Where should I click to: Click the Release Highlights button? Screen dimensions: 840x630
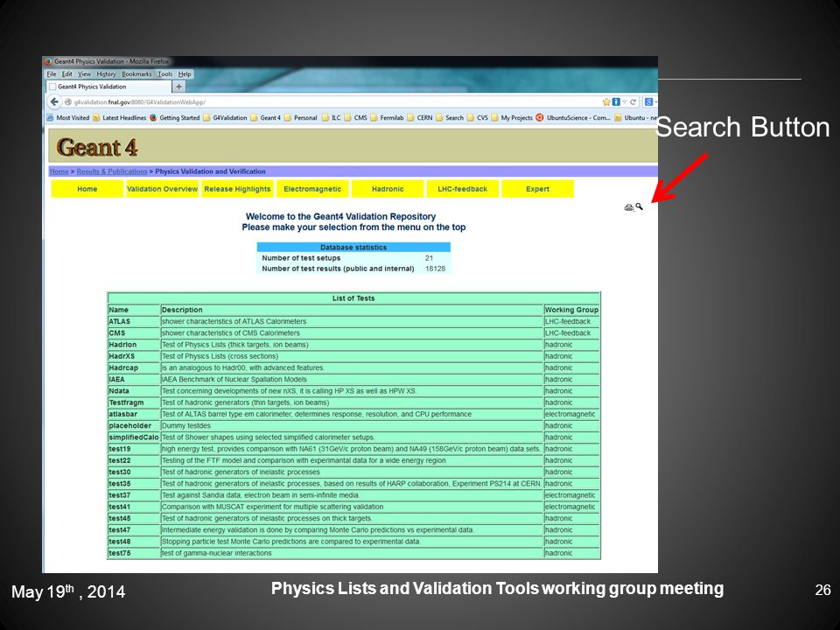click(x=237, y=189)
